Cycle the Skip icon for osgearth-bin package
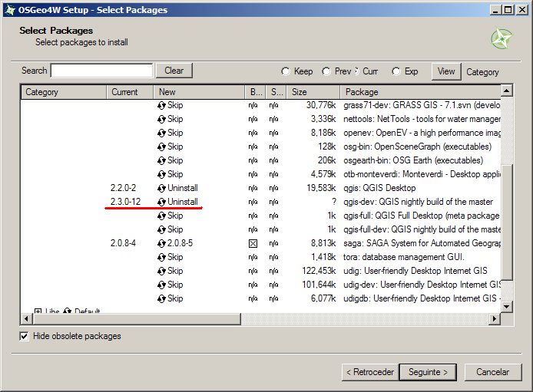The height and width of the screenshot is (392, 533). pos(161,161)
